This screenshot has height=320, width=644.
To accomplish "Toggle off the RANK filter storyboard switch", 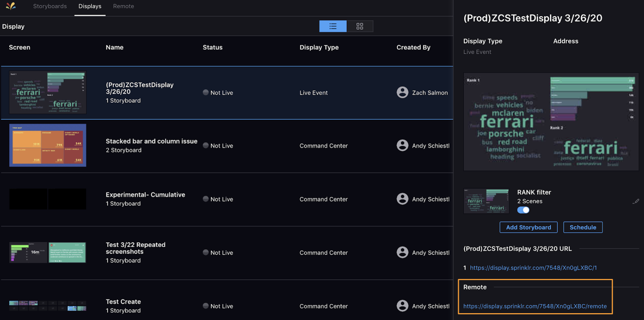I will pyautogui.click(x=523, y=210).
